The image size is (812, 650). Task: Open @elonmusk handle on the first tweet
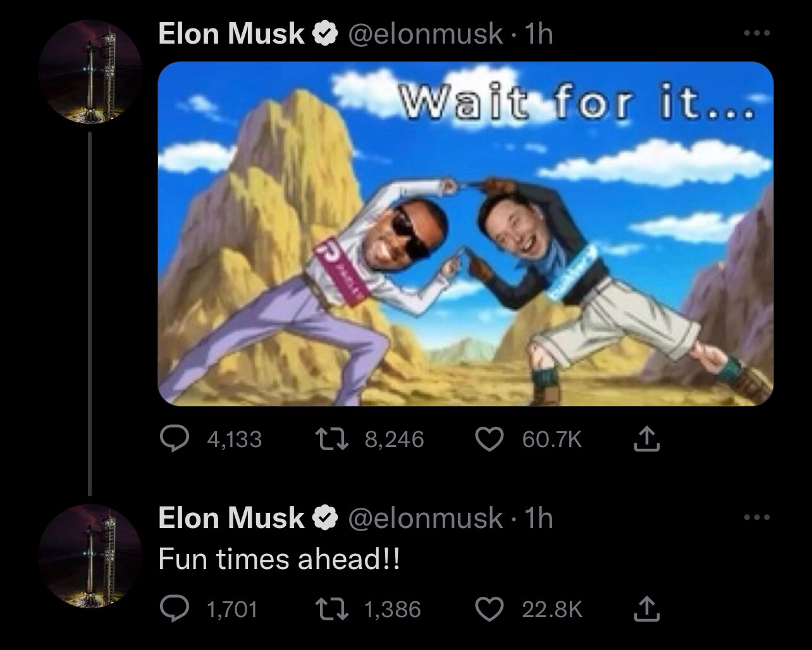click(x=424, y=34)
